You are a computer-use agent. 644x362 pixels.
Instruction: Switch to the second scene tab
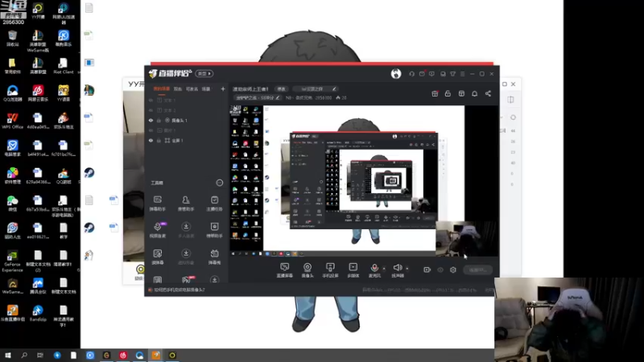[x=177, y=88]
